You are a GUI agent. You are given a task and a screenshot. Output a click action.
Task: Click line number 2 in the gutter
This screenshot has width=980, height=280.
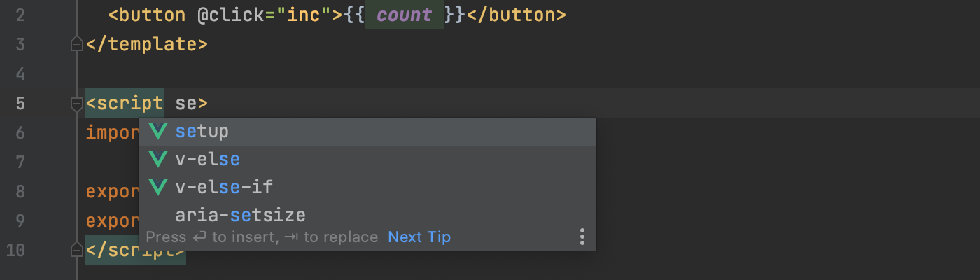[x=21, y=15]
